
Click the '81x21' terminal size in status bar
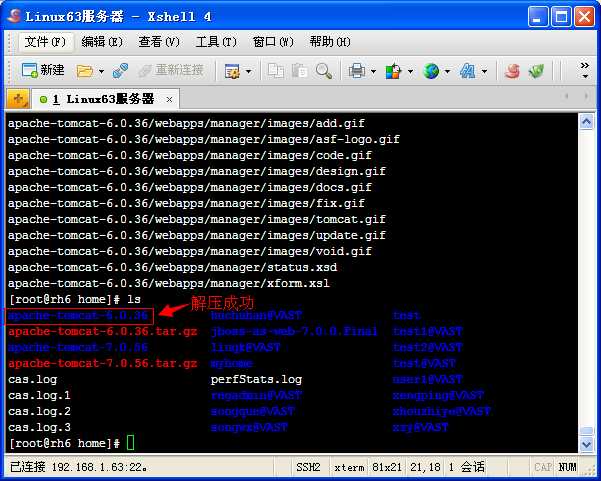(x=387, y=467)
